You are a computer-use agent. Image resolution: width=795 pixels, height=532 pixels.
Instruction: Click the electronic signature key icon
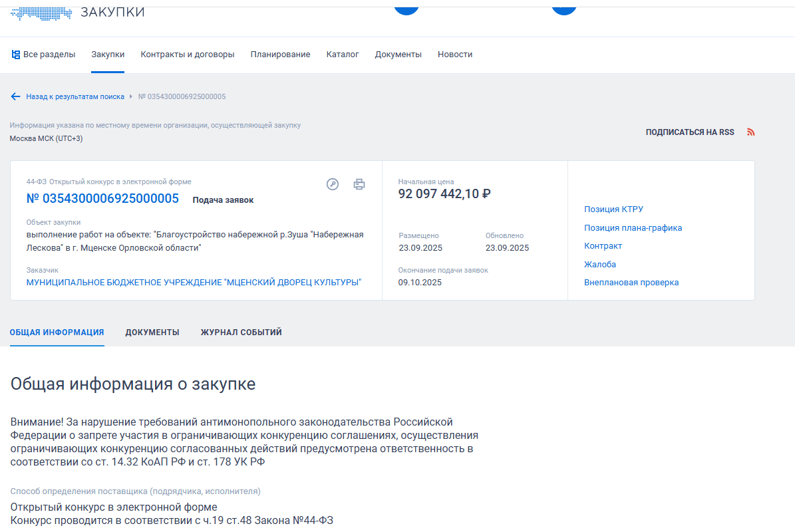pyautogui.click(x=333, y=184)
